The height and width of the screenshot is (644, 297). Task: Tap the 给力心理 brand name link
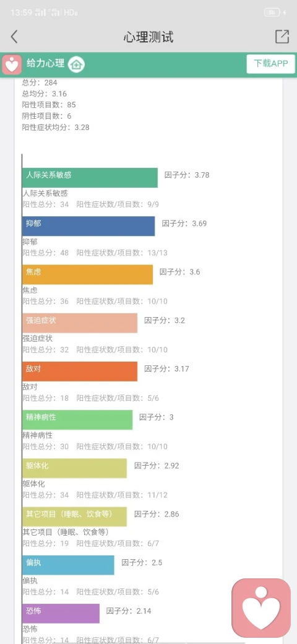[x=46, y=64]
